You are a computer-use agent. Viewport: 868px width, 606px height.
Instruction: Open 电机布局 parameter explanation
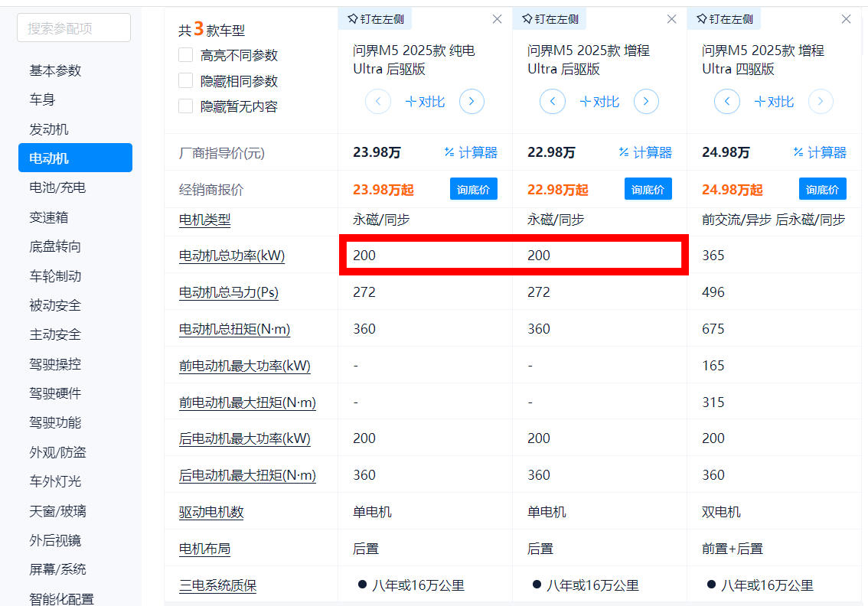click(x=205, y=549)
